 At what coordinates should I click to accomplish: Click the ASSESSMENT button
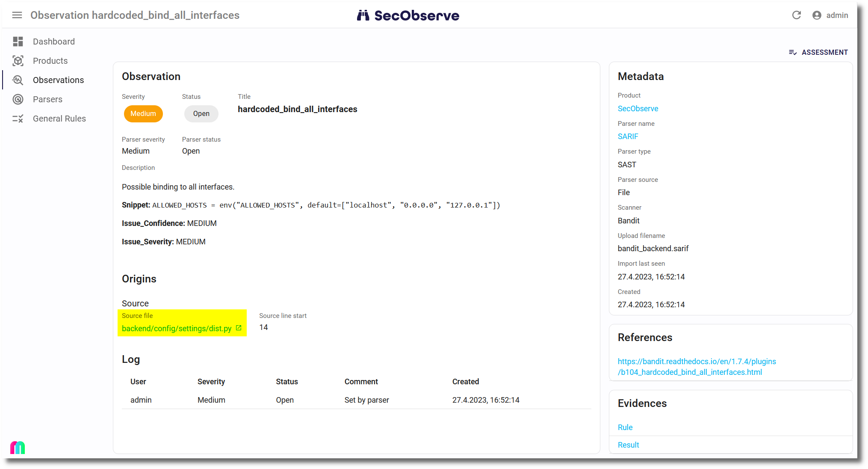click(x=818, y=52)
